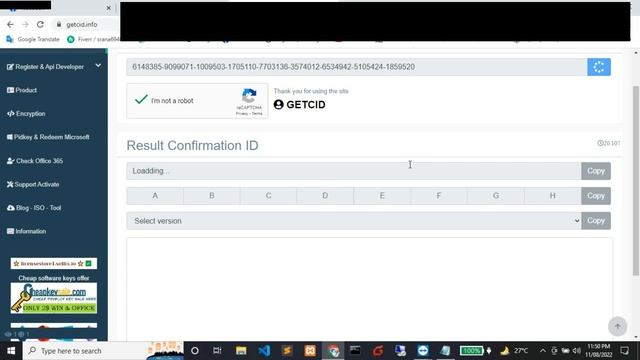The width and height of the screenshot is (640, 360).
Task: Open the volume control
Action: coord(577,351)
